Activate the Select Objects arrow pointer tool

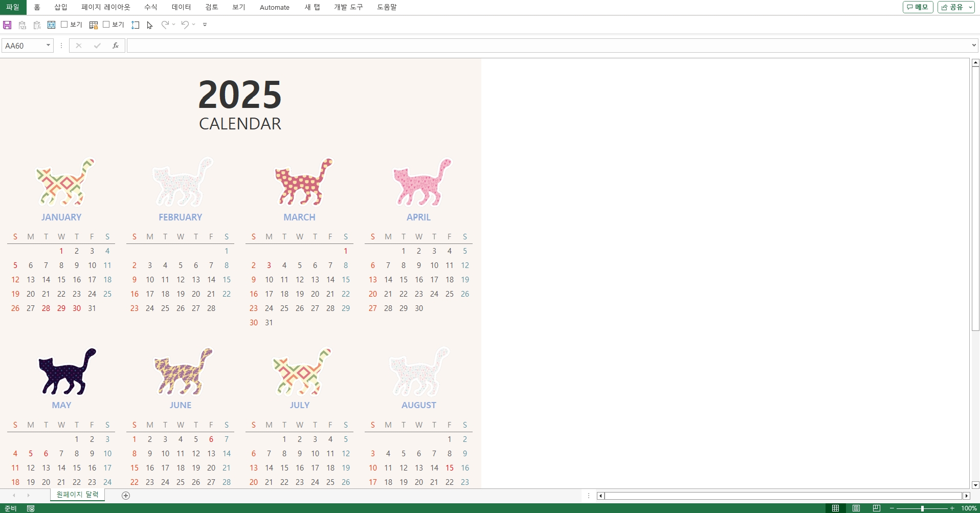pos(150,25)
